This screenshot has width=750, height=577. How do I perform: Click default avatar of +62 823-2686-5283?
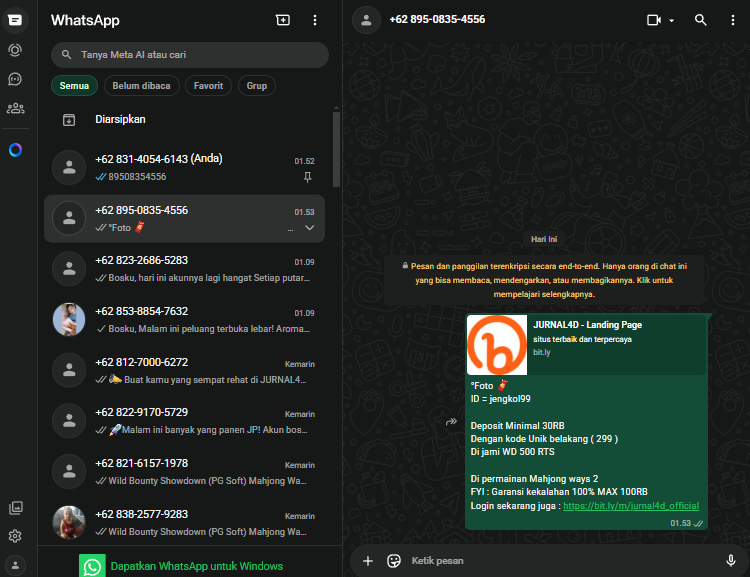coord(69,269)
